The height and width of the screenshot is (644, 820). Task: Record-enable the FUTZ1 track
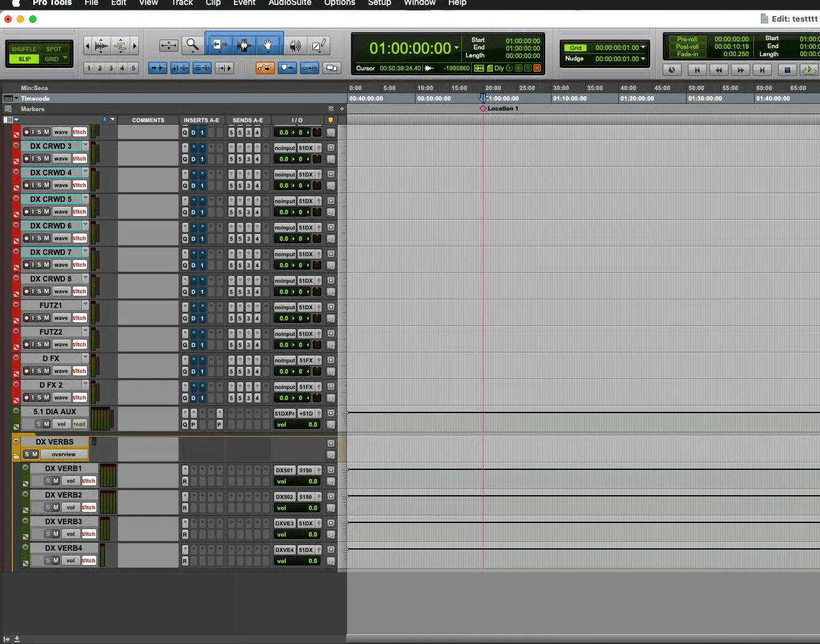tap(27, 318)
